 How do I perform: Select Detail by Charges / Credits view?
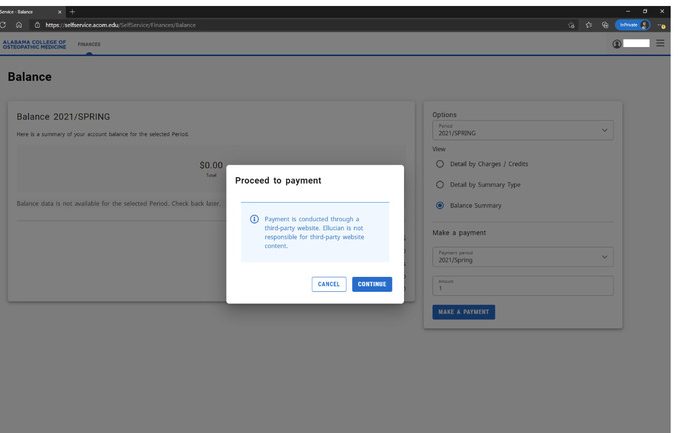[x=440, y=164]
